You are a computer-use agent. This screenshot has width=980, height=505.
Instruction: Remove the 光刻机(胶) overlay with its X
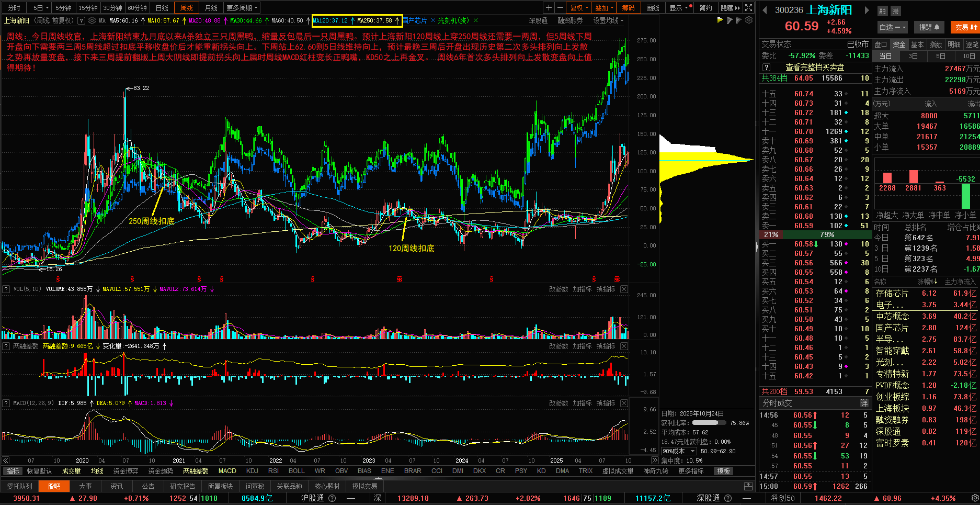pos(475,21)
